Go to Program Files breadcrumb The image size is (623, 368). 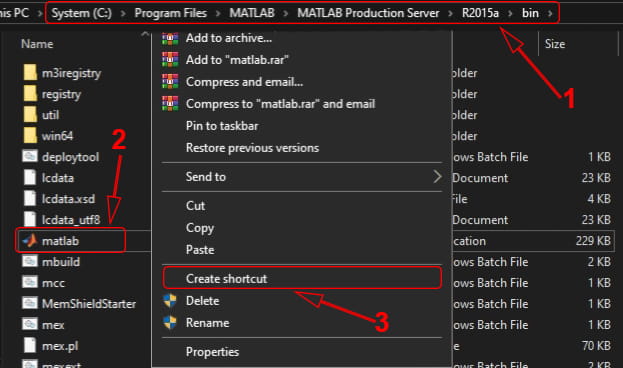click(x=170, y=13)
